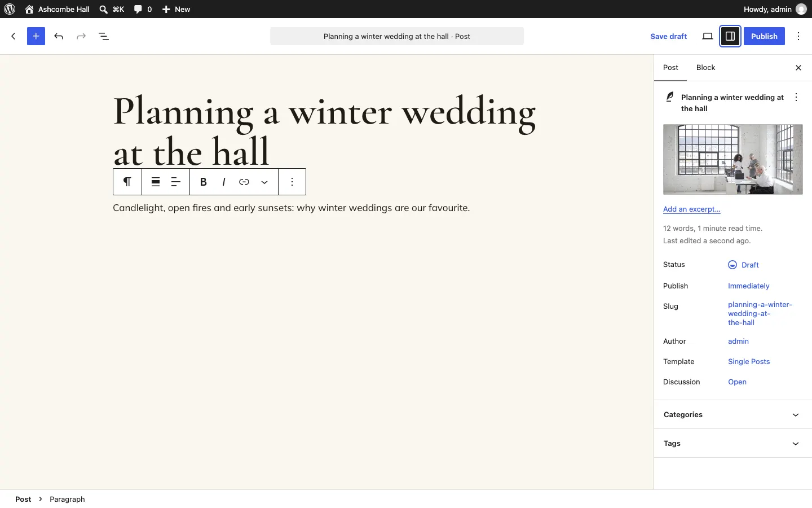Click the document title bar command field
Viewport: 812px width, 508px height.
point(397,36)
